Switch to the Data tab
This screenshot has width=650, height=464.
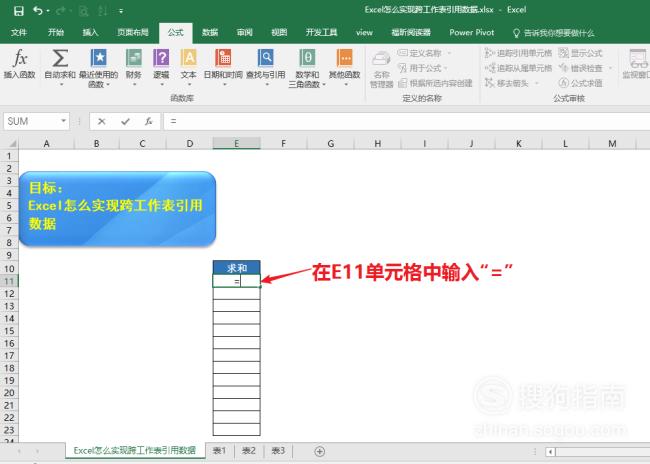tap(210, 32)
